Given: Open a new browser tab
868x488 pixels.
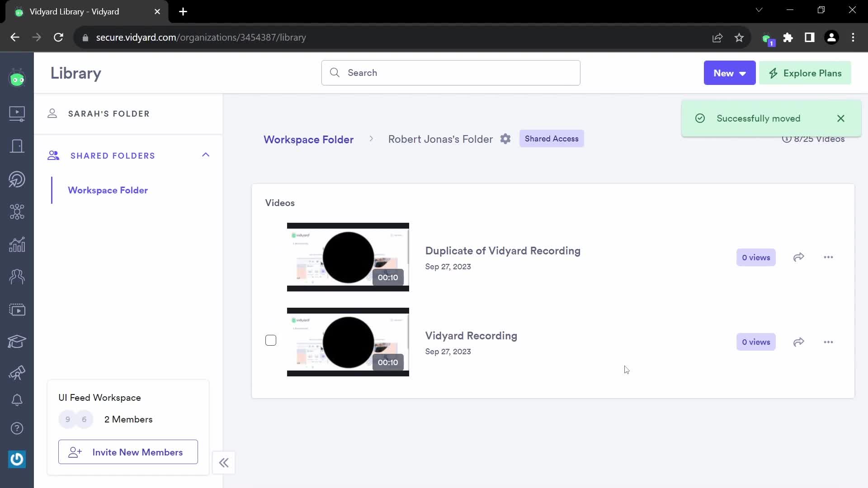Looking at the screenshot, I should pyautogui.click(x=183, y=12).
